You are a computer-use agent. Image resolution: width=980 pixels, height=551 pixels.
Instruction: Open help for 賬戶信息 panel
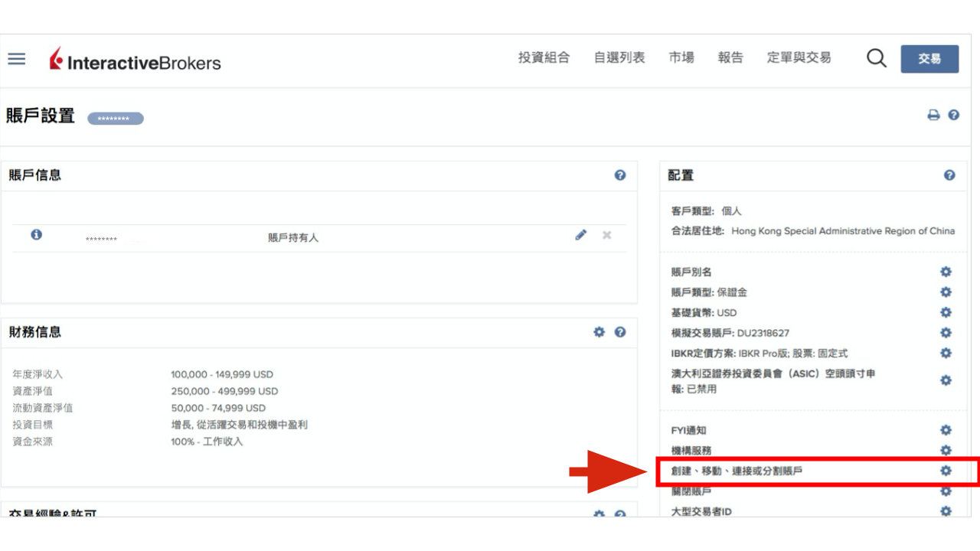[620, 175]
